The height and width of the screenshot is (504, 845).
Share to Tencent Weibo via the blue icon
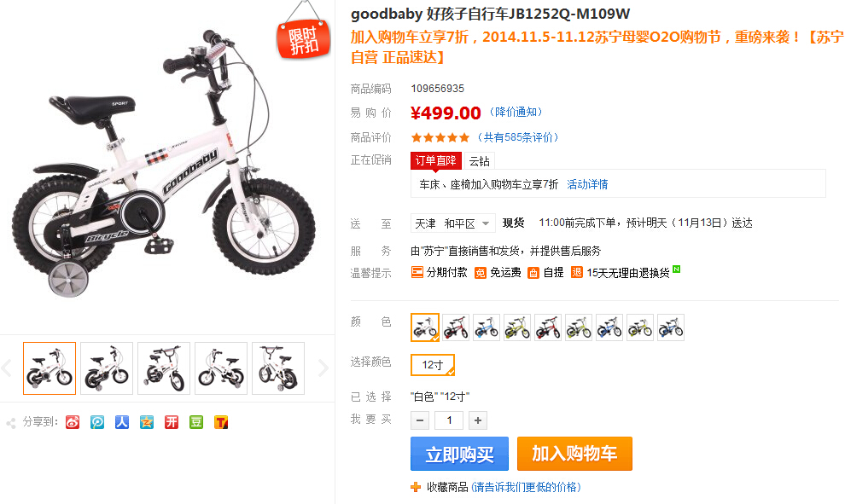tap(97, 422)
